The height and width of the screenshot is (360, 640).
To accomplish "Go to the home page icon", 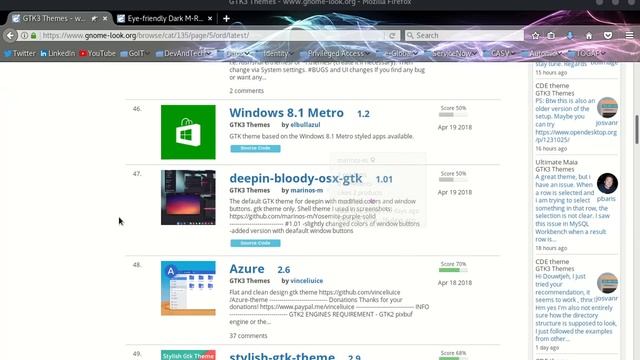I will tap(589, 36).
